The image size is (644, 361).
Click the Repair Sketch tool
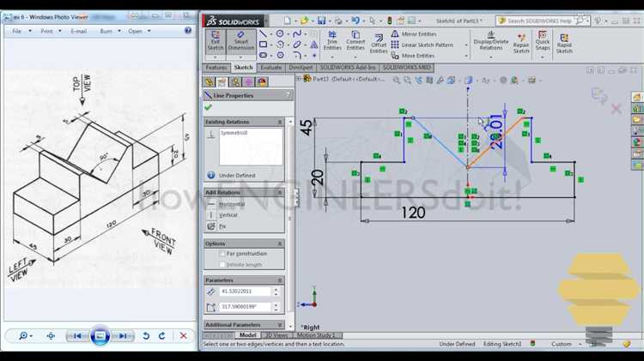(x=521, y=44)
